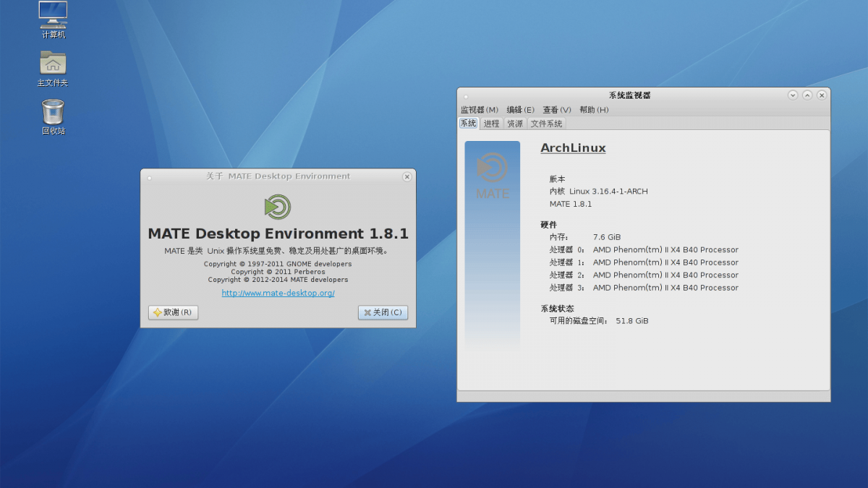Switch to the 资源 tab
The width and height of the screenshot is (868, 488).
pos(515,124)
